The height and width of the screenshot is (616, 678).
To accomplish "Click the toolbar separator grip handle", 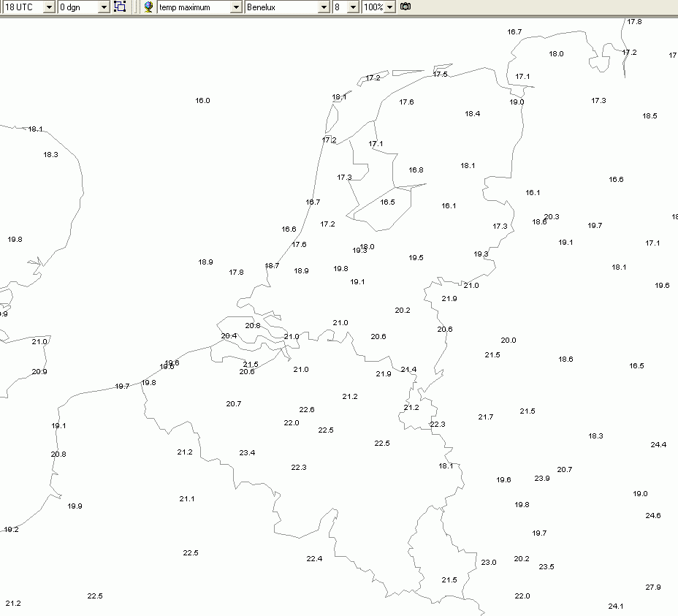I will (x=135, y=7).
